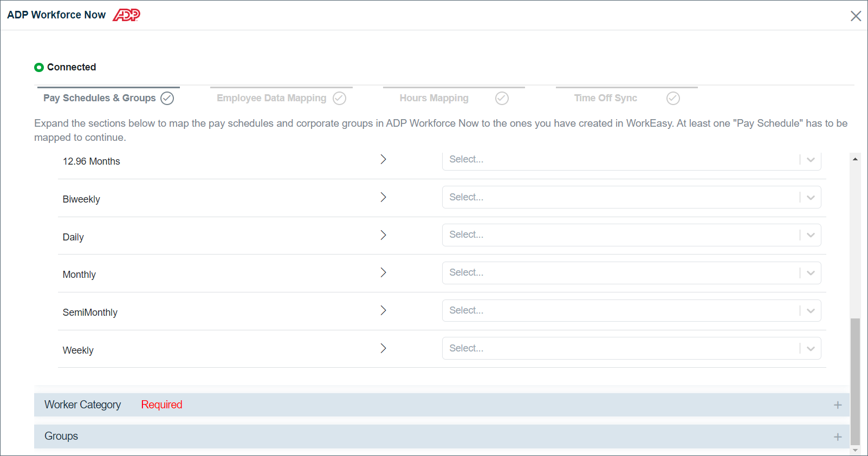This screenshot has width=868, height=456.
Task: Click the vertical scrollbar thumb
Action: coord(855,381)
